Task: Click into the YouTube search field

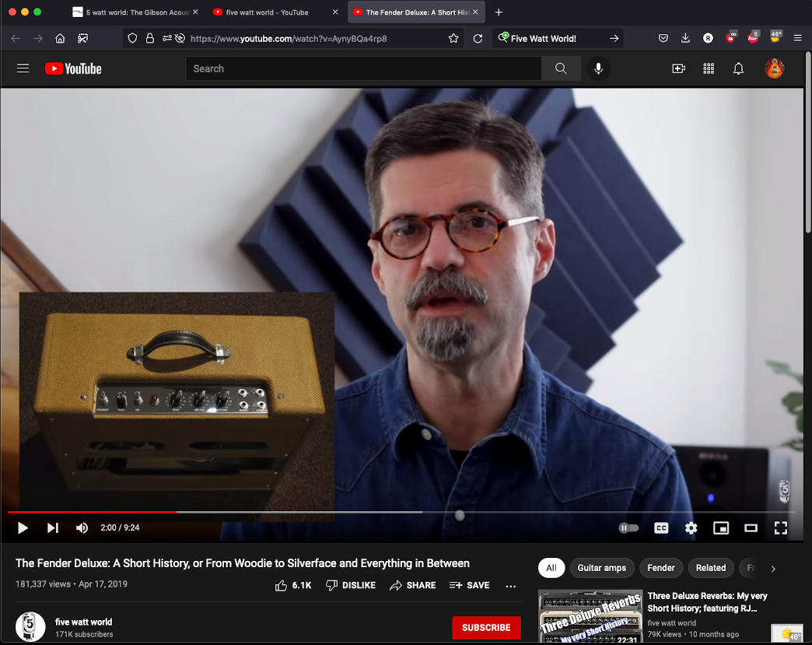Action: 363,68
